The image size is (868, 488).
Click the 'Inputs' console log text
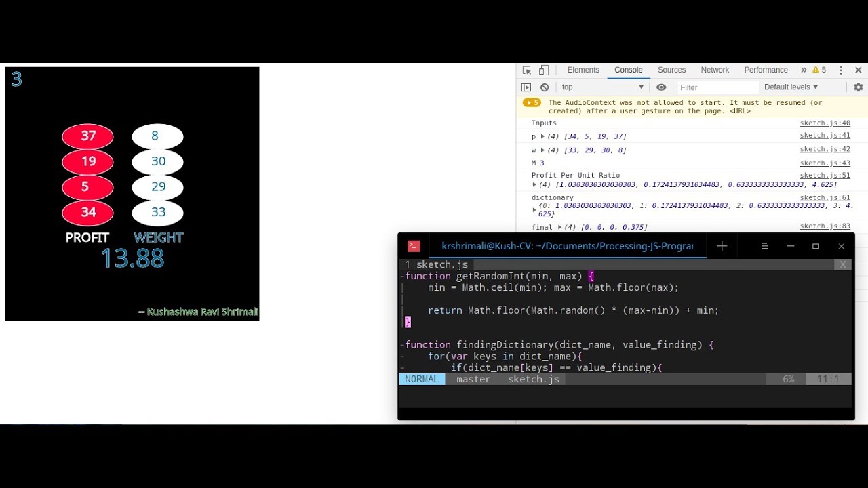click(544, 123)
